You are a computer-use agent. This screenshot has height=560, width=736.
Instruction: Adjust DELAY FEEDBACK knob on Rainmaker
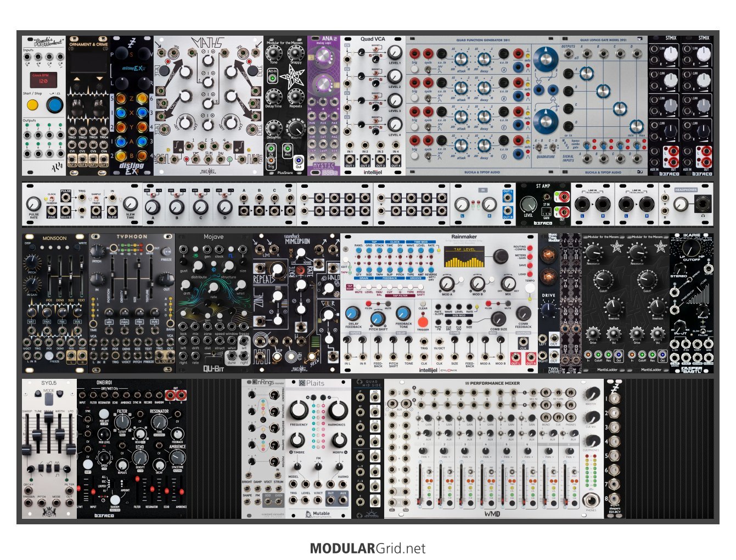353,315
